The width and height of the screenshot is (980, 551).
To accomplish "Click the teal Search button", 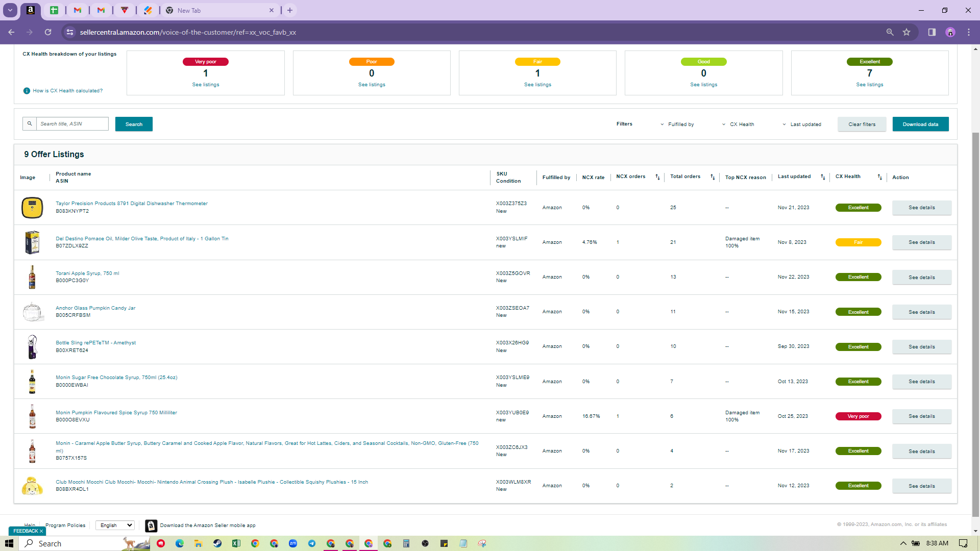I will pyautogui.click(x=134, y=124).
